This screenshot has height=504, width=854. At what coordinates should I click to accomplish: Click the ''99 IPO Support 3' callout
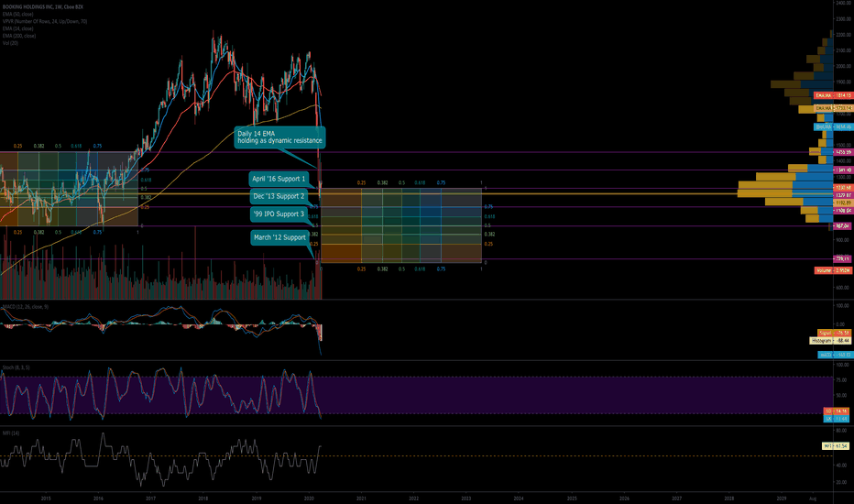click(x=279, y=214)
